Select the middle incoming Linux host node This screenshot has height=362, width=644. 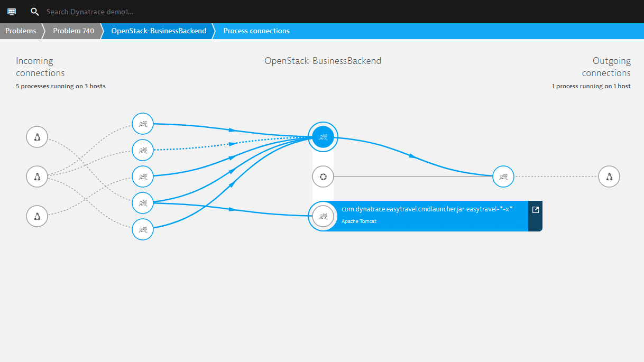tap(37, 177)
